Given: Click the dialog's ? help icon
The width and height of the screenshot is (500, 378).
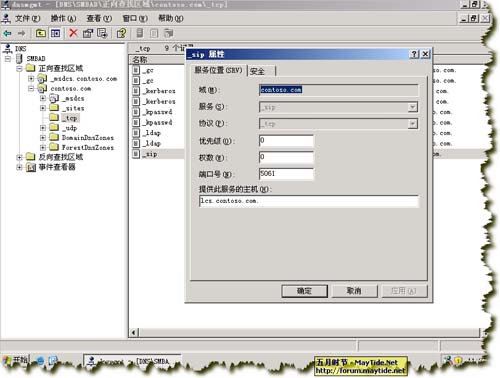Looking at the screenshot, I should click(414, 54).
